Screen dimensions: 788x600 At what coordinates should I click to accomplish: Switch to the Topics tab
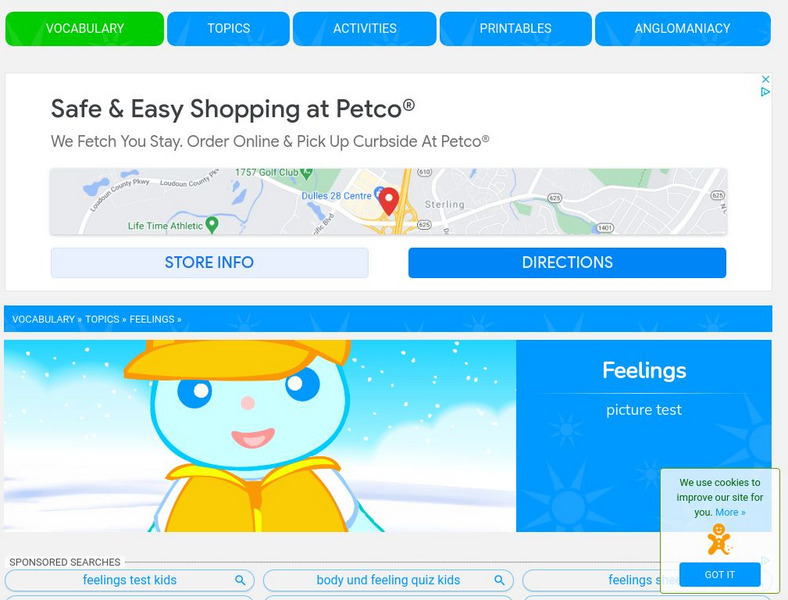[x=228, y=29]
